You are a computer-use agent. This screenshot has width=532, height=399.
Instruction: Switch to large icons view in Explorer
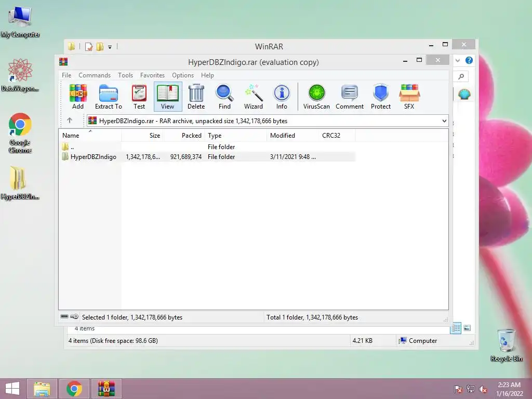click(x=467, y=328)
